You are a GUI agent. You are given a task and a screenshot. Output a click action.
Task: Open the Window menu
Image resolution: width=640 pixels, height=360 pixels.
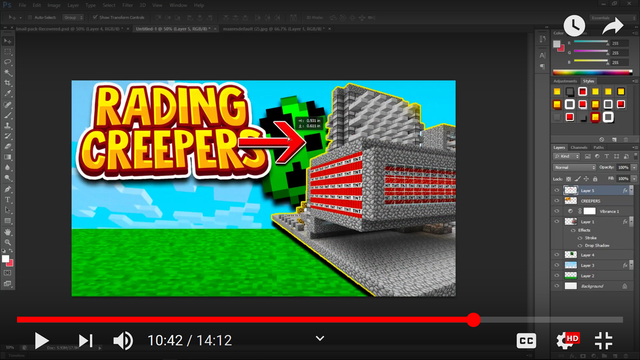(178, 5)
